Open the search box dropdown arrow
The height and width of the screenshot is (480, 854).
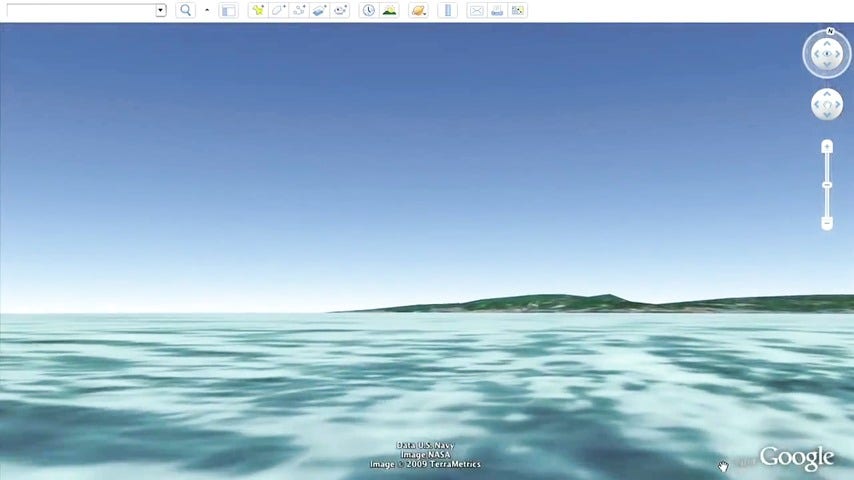[x=161, y=10]
